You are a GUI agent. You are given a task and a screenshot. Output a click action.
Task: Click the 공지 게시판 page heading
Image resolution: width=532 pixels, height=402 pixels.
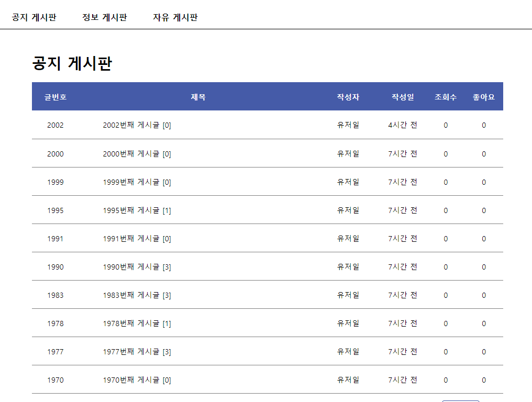click(x=72, y=63)
